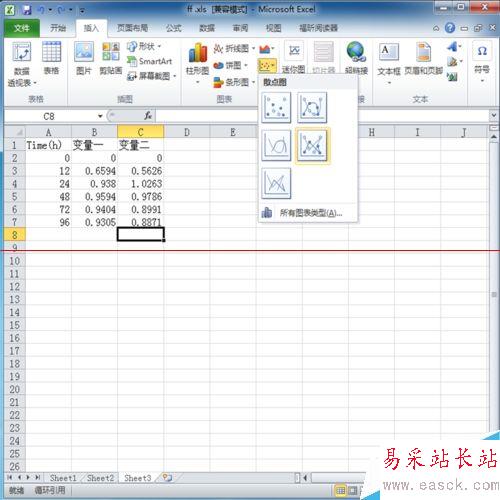This screenshot has width=500, height=500.
Task: Click the vertical scrollbar up arrow
Action: tap(494, 137)
